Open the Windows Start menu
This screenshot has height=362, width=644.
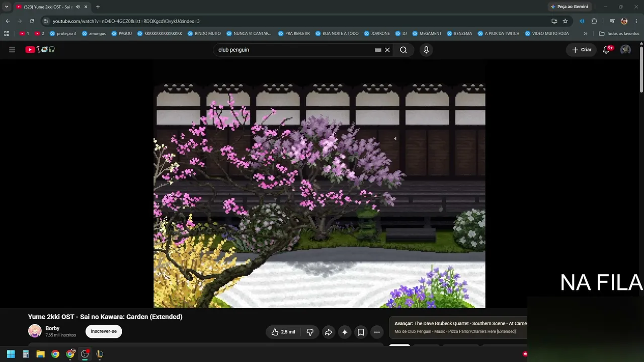pyautogui.click(x=11, y=354)
